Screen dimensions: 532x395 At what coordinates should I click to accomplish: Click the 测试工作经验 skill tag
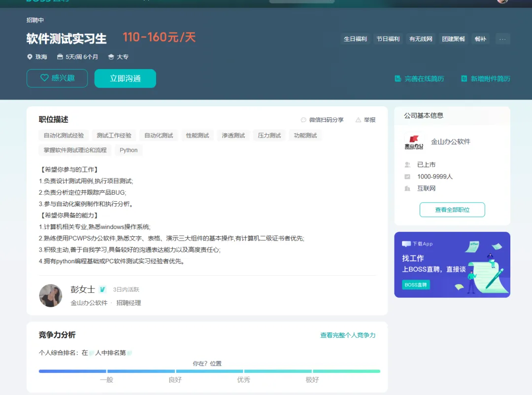[x=114, y=136]
